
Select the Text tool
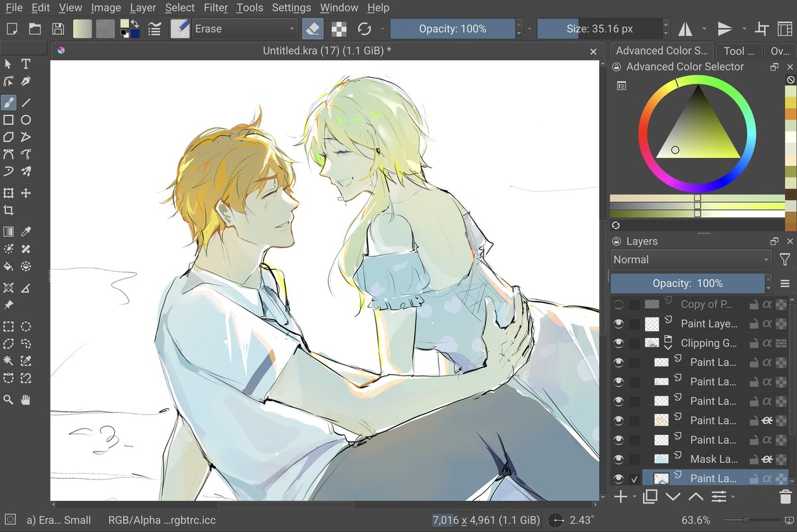[26, 63]
